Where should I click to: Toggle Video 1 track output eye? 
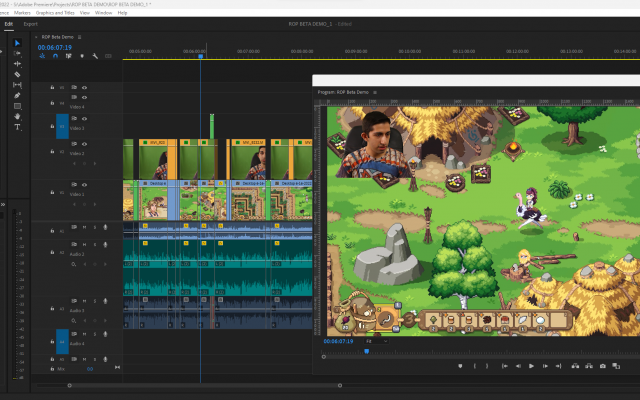[x=84, y=185]
